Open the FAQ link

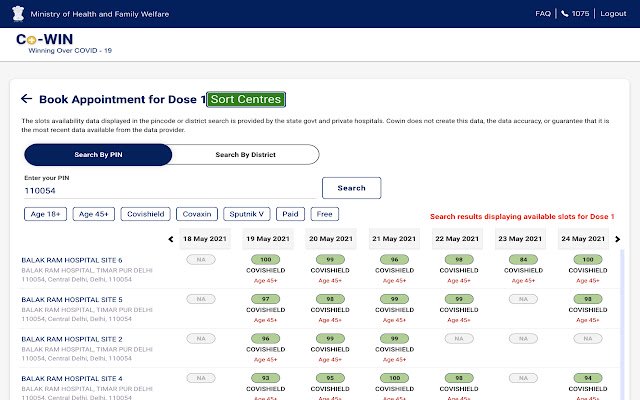point(543,13)
